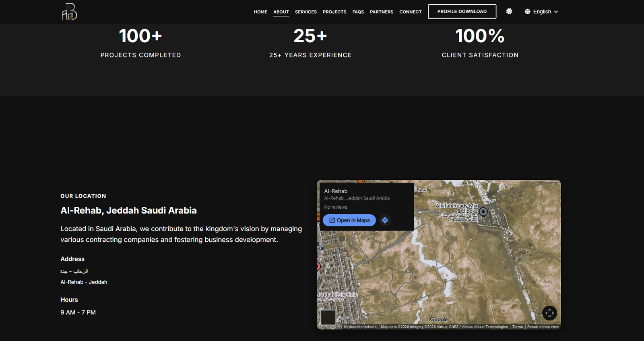Screen dimensions: 644x341
Task: Click the CONNECT nav link
Action: tap(411, 12)
